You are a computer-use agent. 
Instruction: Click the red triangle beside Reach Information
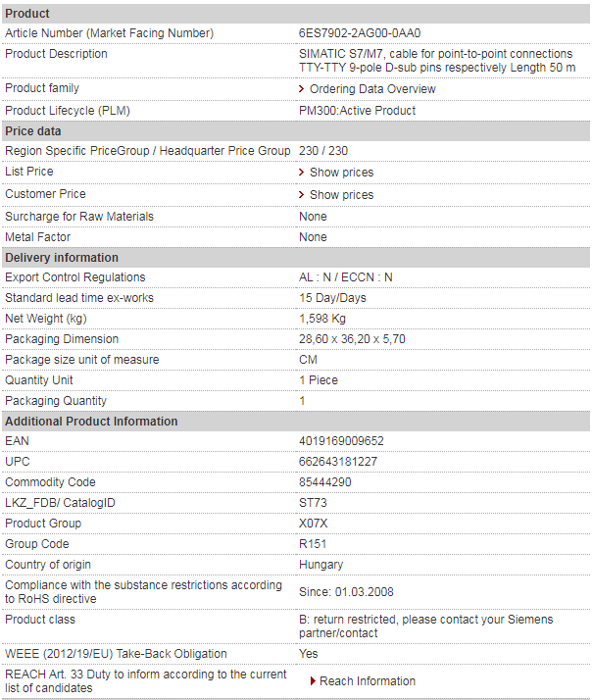click(x=313, y=681)
